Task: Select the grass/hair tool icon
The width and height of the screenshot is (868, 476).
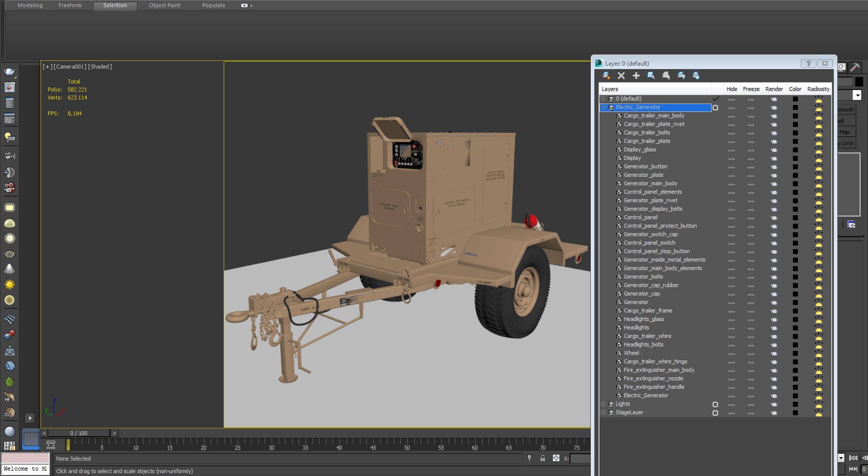Action: pyautogui.click(x=9, y=382)
